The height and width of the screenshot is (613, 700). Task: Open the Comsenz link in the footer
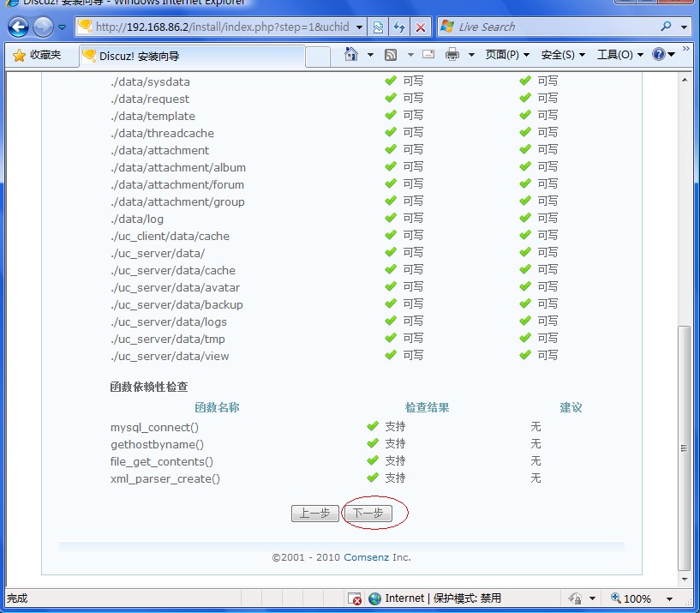click(x=367, y=557)
